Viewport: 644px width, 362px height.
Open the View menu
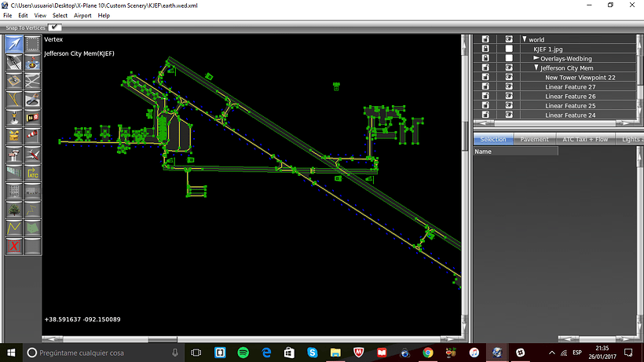[x=40, y=16]
